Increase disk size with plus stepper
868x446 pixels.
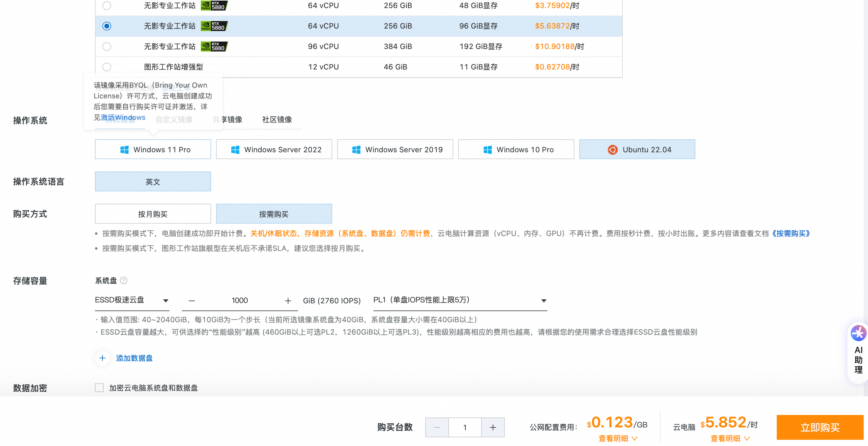pyautogui.click(x=288, y=301)
